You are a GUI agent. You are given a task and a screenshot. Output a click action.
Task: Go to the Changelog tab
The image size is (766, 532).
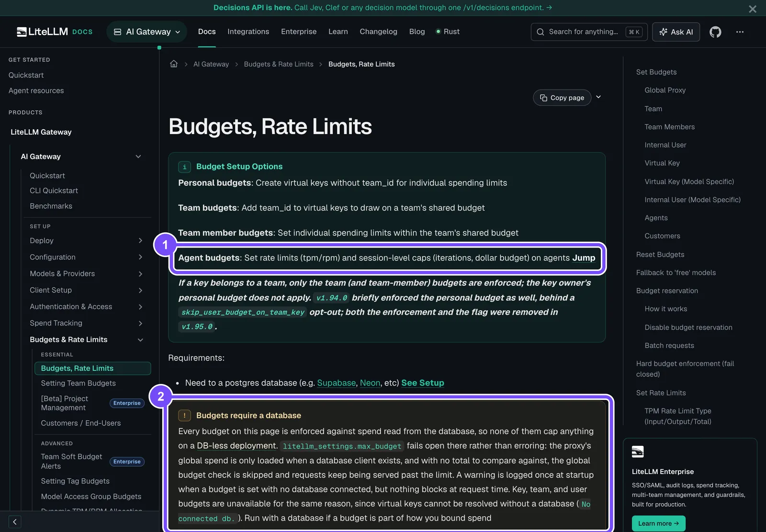click(x=378, y=32)
